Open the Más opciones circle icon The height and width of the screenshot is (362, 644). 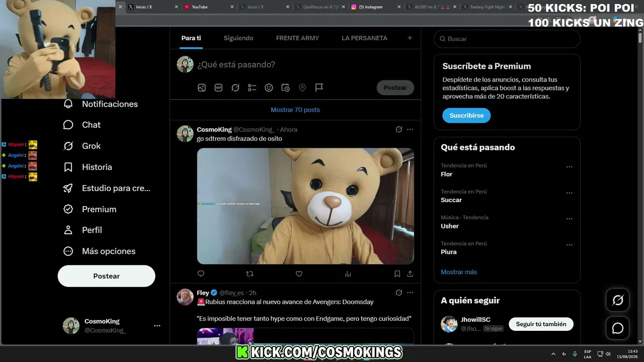click(x=68, y=251)
